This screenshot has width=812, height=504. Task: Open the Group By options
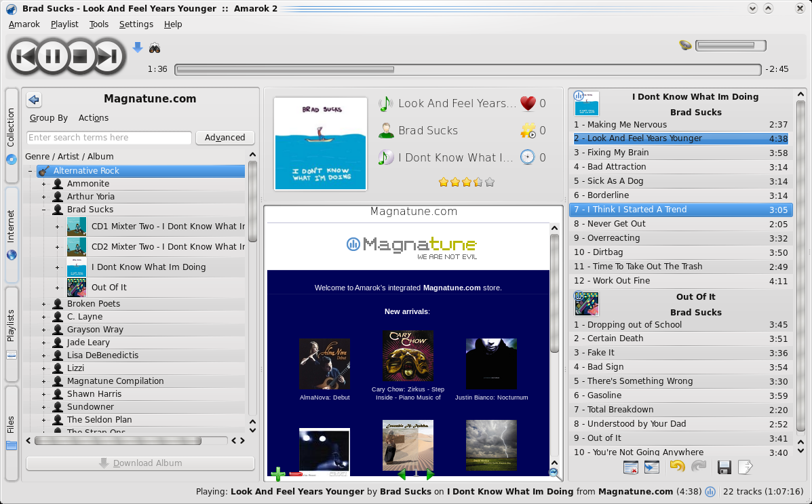click(48, 118)
